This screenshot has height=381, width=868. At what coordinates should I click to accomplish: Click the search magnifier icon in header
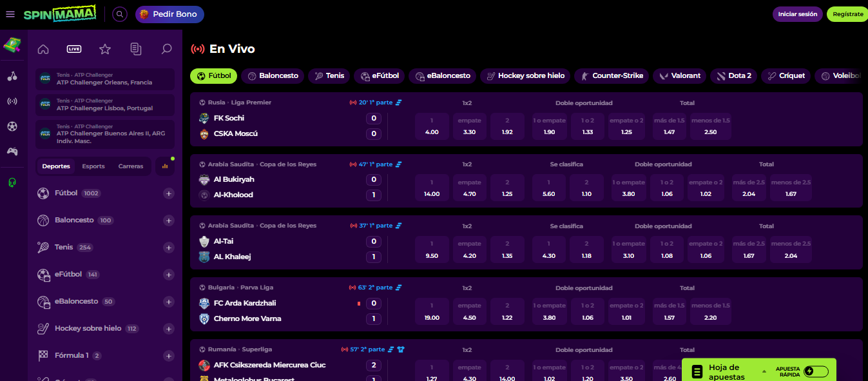click(x=120, y=14)
